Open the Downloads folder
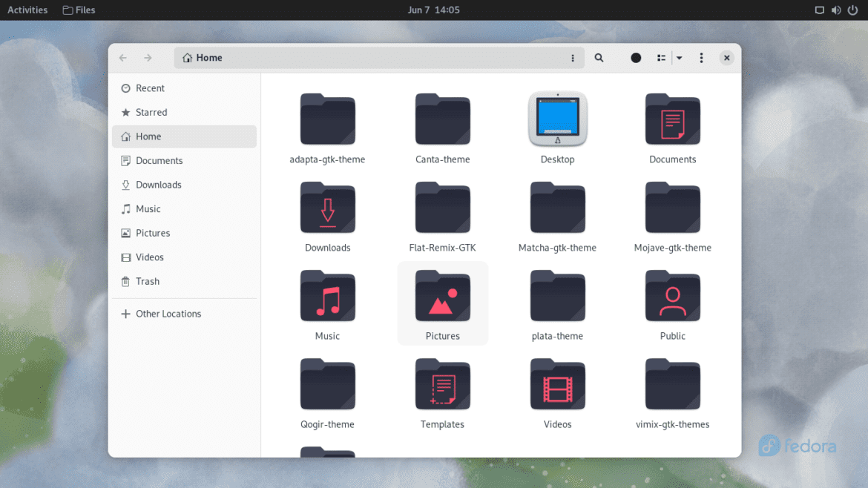The height and width of the screenshot is (488, 868). [x=327, y=217]
